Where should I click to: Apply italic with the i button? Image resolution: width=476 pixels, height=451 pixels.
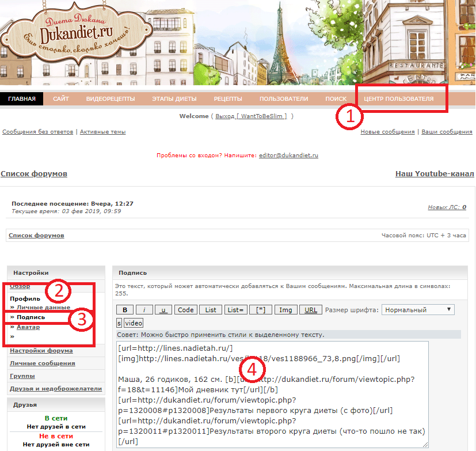(144, 310)
